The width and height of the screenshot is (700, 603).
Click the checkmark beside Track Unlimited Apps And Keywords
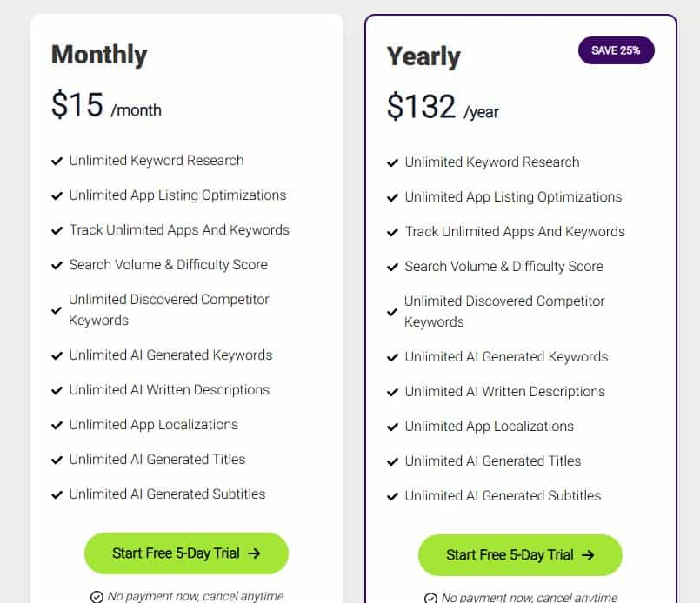(x=57, y=230)
